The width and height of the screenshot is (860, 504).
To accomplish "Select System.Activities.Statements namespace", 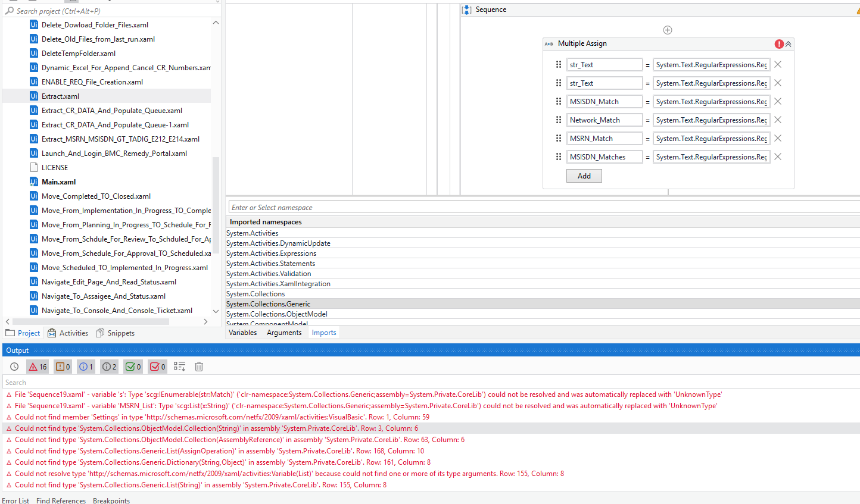I will 543,264.
